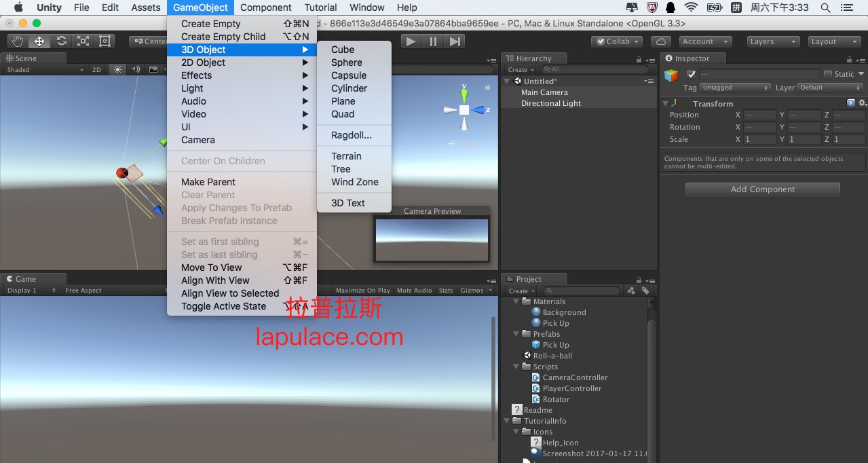868x463 pixels.
Task: Choose the Rect Transform tool
Action: coord(105,41)
